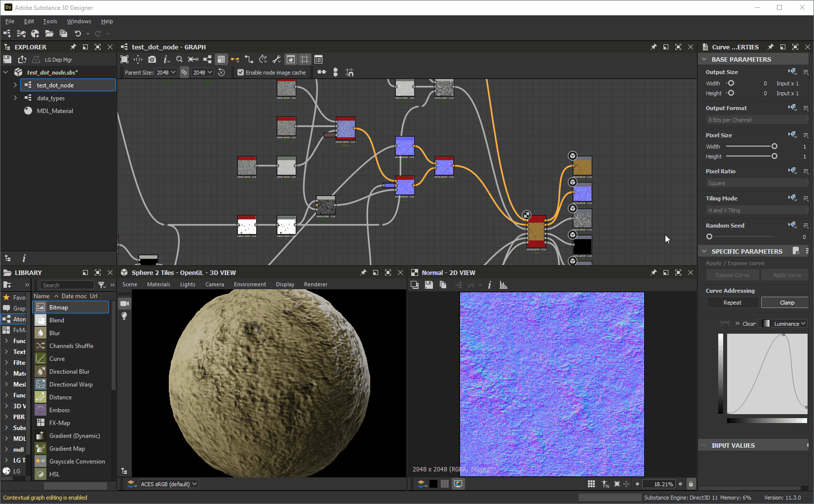Save the 2D view image with the floppy disk icon
This screenshot has height=504, width=814.
(x=428, y=285)
